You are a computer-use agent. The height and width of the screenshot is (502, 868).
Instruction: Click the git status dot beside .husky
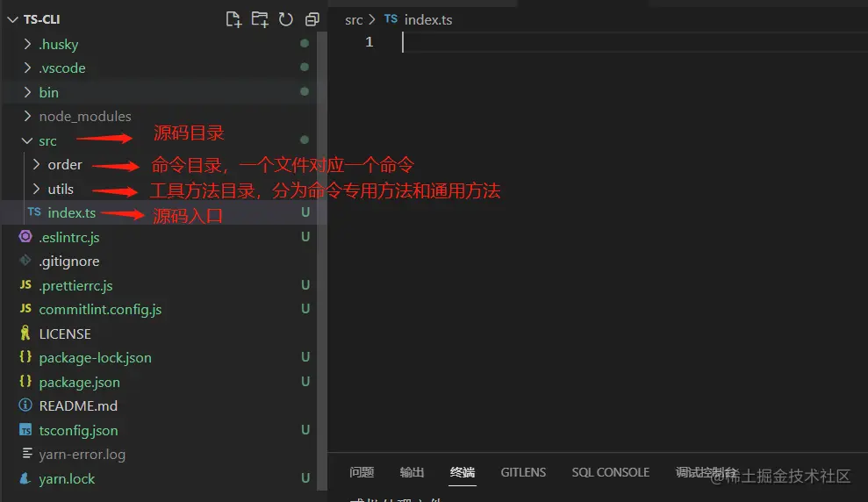[304, 43]
